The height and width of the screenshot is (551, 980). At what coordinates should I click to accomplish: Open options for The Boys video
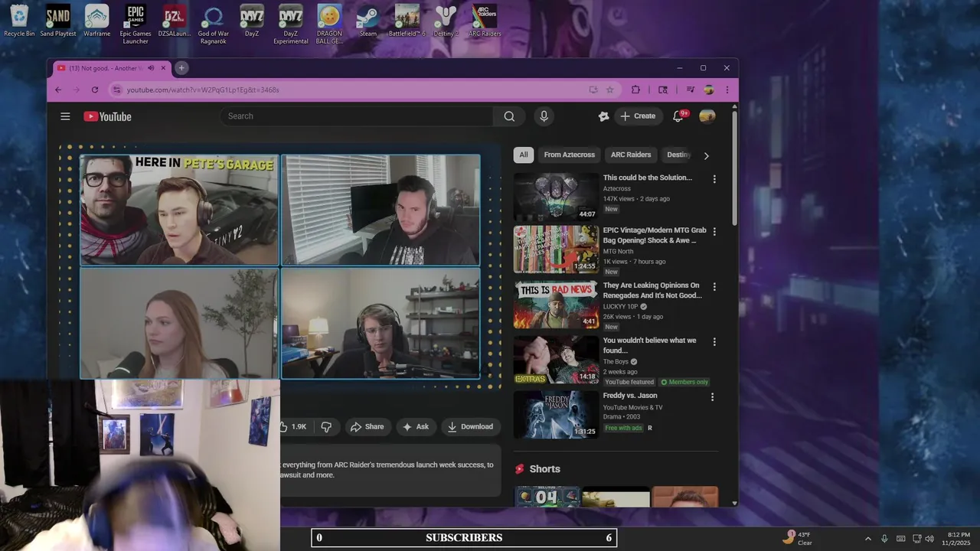(714, 341)
